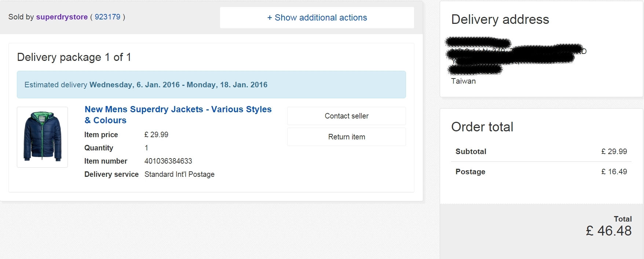Screen dimensions: 644x259
Task: Select the Subtotal amount £ 29.99
Action: pyautogui.click(x=614, y=152)
